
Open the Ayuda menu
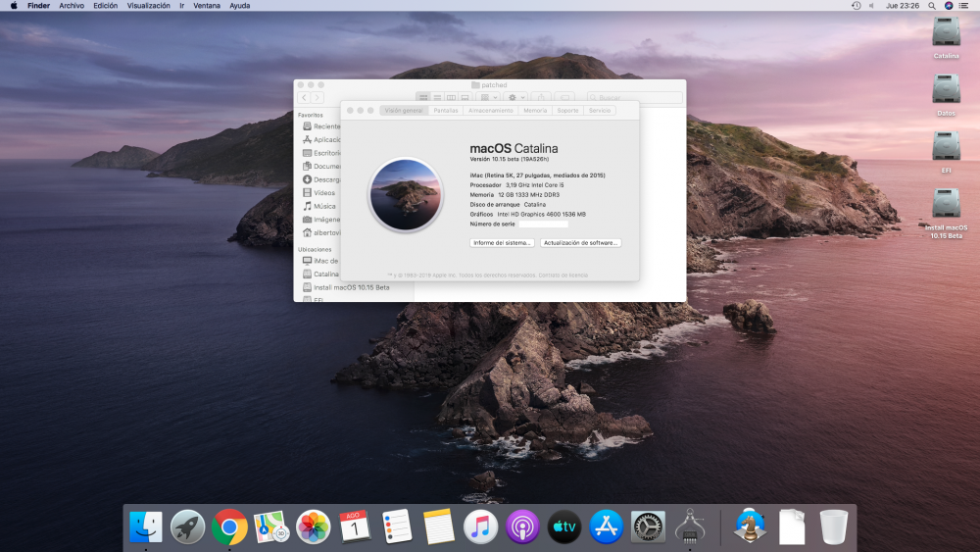coord(239,6)
